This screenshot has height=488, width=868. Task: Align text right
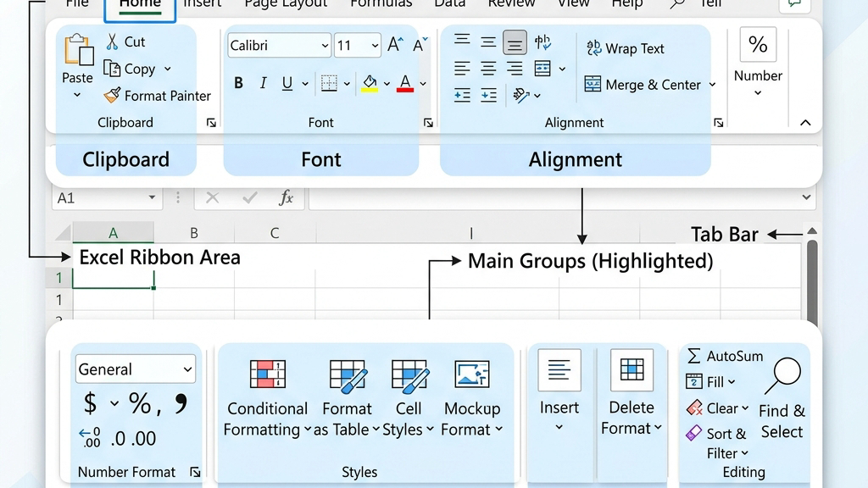point(515,69)
